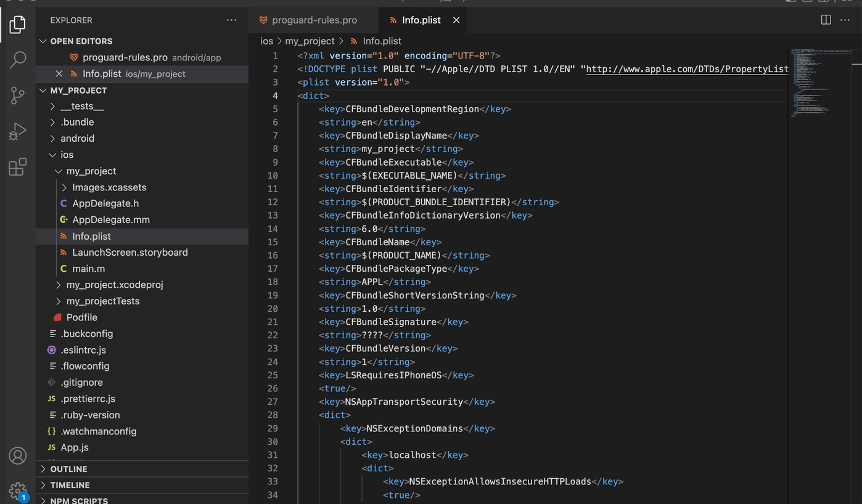Open the Manage settings gear icon
This screenshot has height=504, width=862.
18,490
